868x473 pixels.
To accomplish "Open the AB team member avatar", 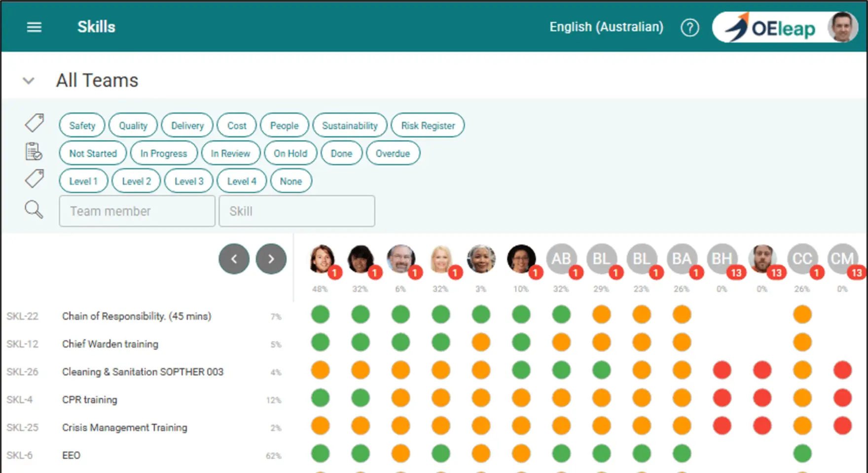I will [561, 259].
